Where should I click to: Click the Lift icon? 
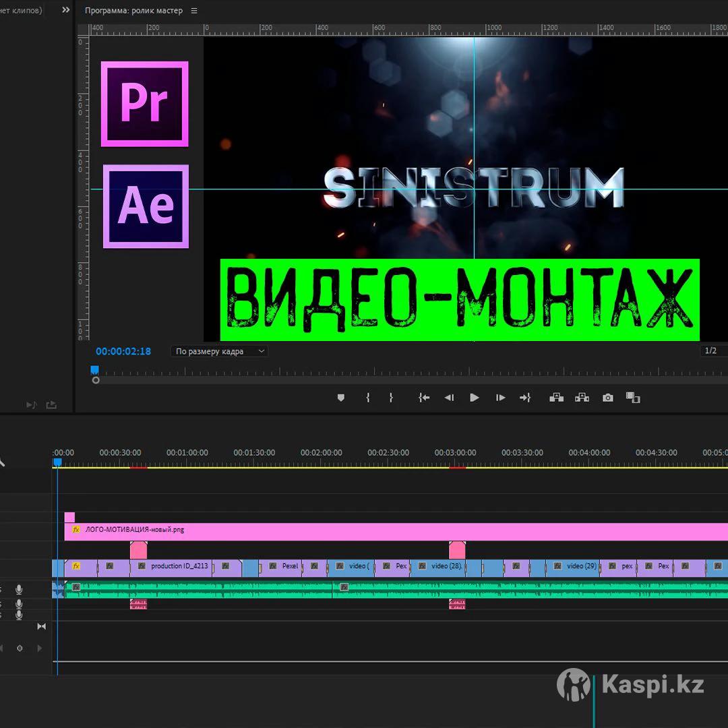pyautogui.click(x=556, y=398)
